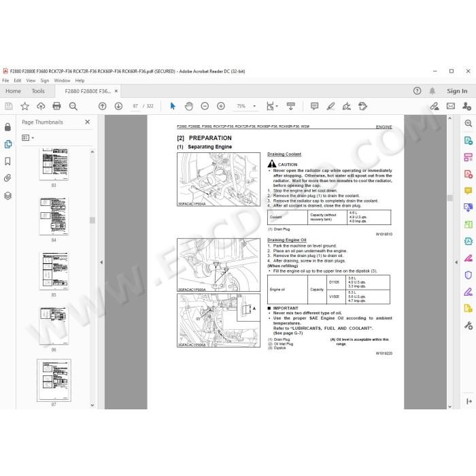Click scroll down arrow of document

point(450,407)
